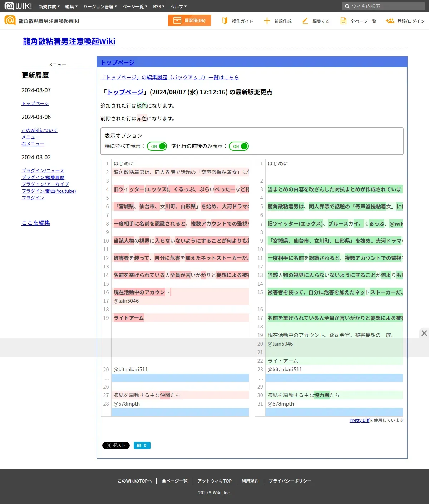Select right diff line 凍結を扇動する主な協力者たち
The height and width of the screenshot is (504, 429).
coord(334,395)
